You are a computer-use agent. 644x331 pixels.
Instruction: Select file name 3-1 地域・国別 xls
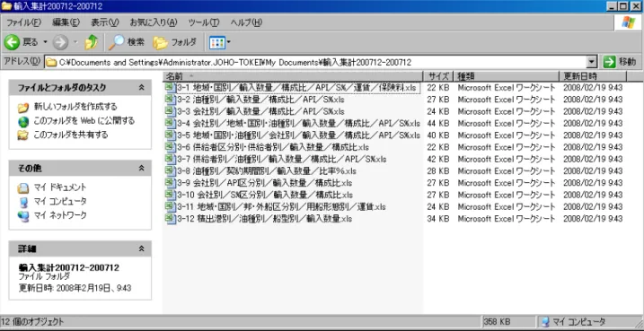[298, 88]
